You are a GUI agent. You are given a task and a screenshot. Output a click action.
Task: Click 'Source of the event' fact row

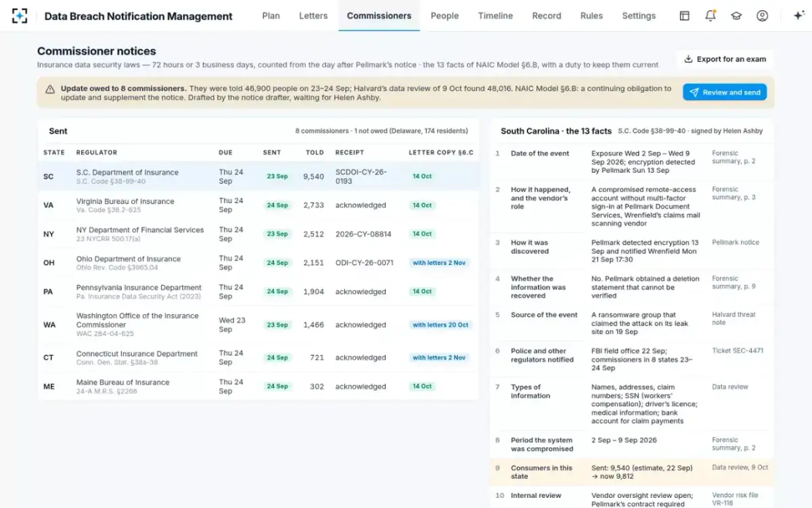[632, 323]
